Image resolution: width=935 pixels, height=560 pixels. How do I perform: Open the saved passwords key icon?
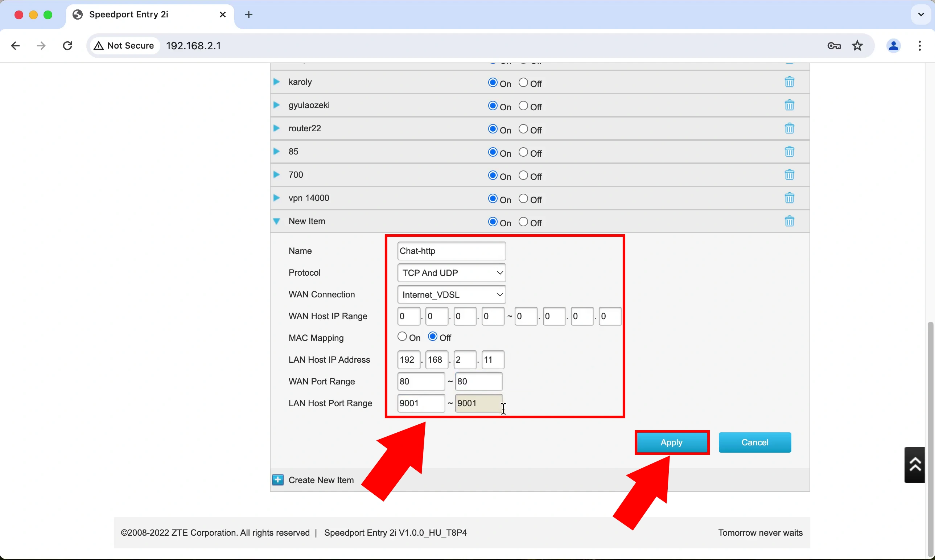[834, 46]
